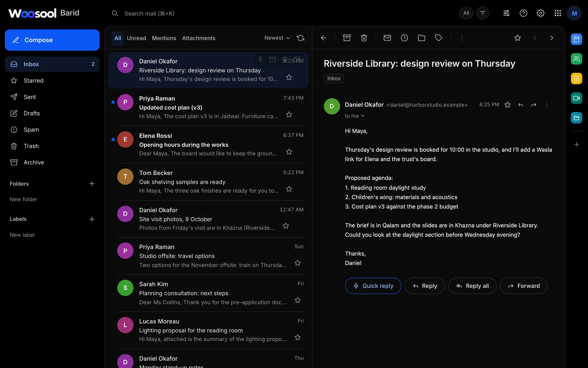Apply a label using the tag icon
The image size is (588, 368).
click(x=438, y=38)
